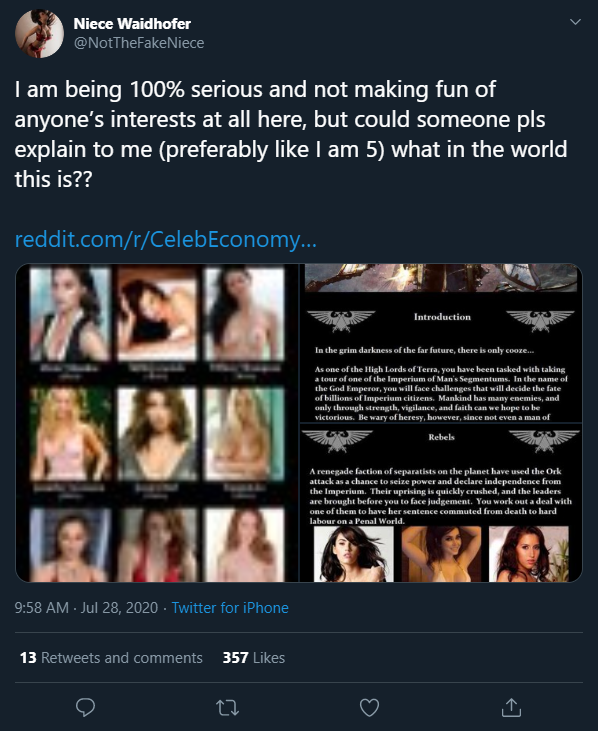The width and height of the screenshot is (598, 731).
Task: Open the Rebels text image at bottom right
Action: [x=441, y=503]
